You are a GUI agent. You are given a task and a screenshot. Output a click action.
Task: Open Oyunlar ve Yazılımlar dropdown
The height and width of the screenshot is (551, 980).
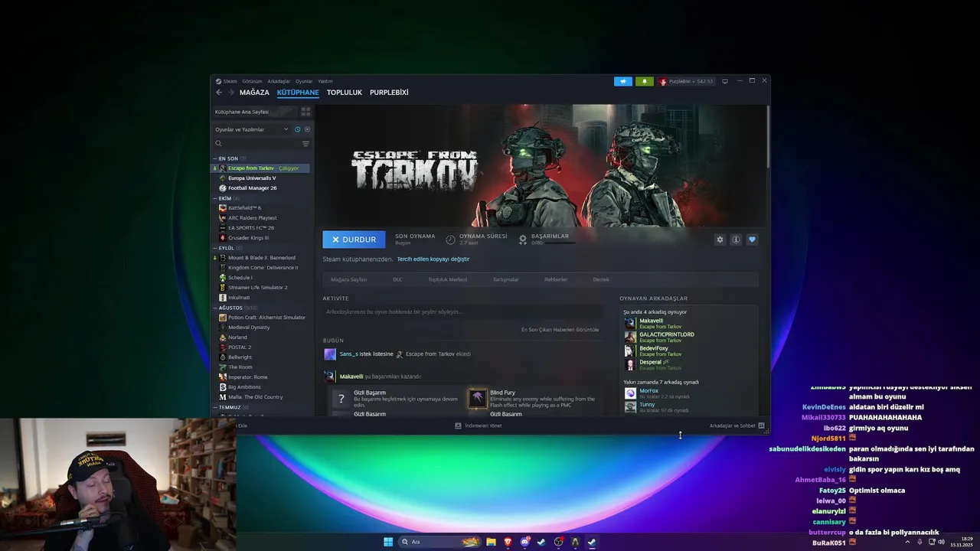tap(252, 129)
